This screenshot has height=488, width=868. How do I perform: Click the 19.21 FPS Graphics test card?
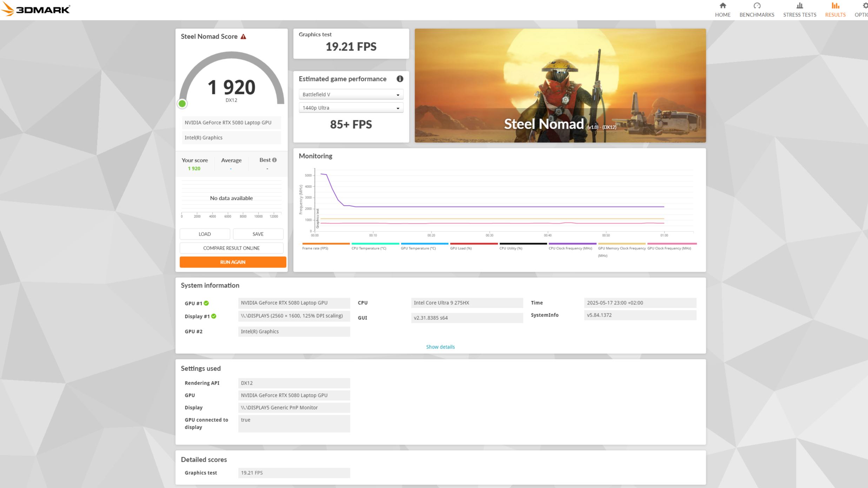tap(351, 43)
